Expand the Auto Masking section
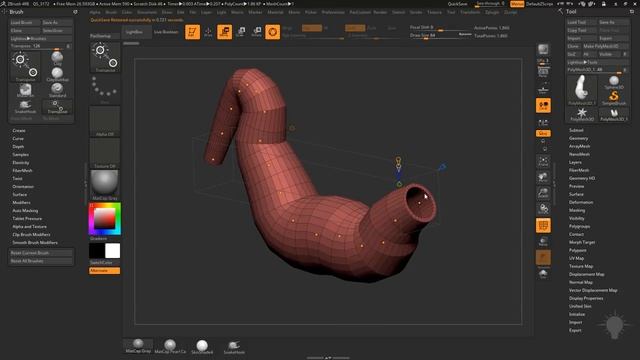Image resolution: width=640 pixels, height=360 pixels. click(25, 211)
